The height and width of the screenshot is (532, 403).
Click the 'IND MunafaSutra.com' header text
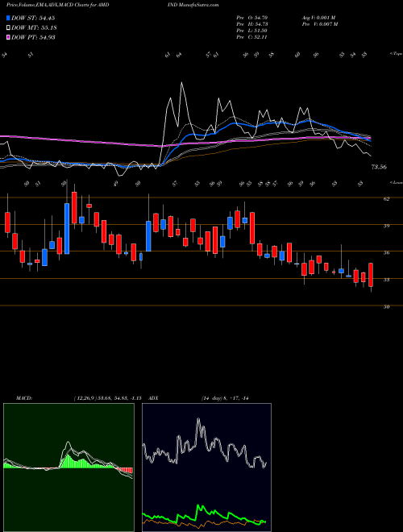coord(195,5)
